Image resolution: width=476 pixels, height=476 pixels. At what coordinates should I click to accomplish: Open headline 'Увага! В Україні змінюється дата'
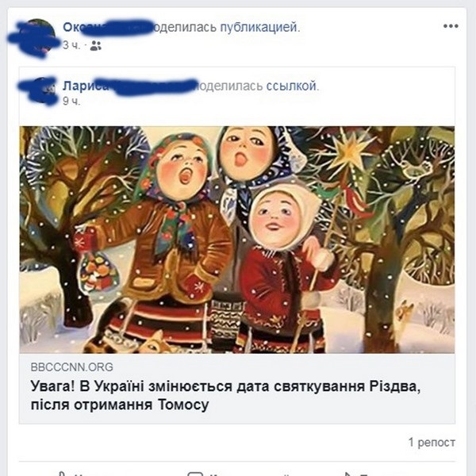225,395
